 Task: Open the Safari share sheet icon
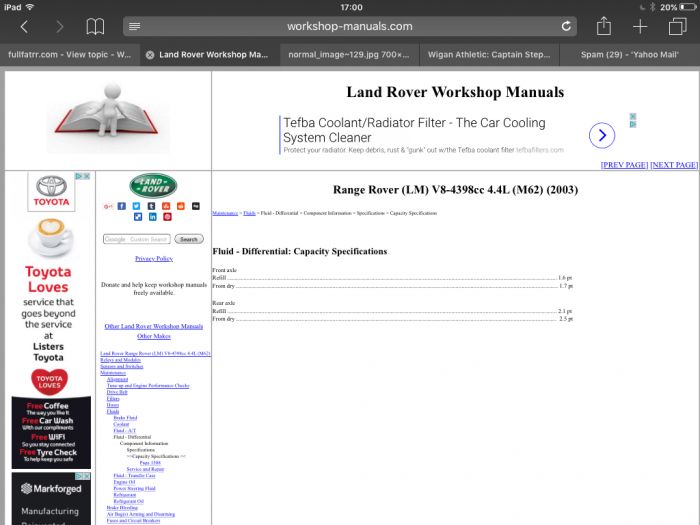(604, 25)
